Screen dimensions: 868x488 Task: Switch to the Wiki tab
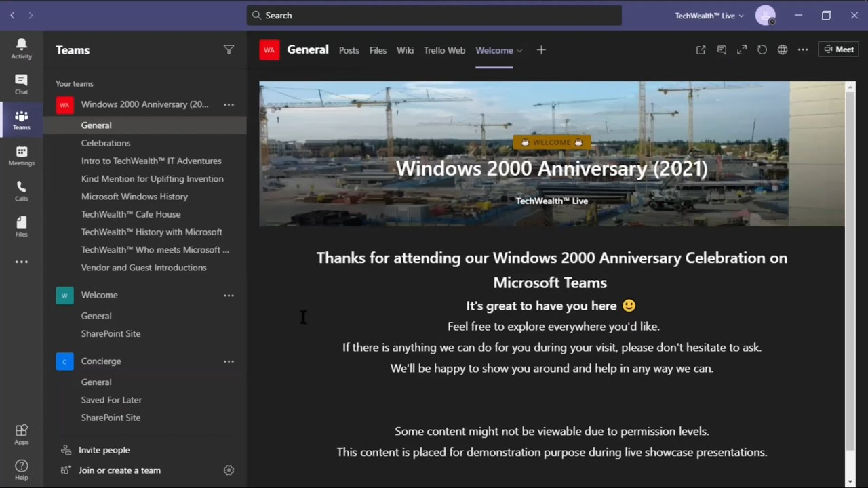pos(405,50)
